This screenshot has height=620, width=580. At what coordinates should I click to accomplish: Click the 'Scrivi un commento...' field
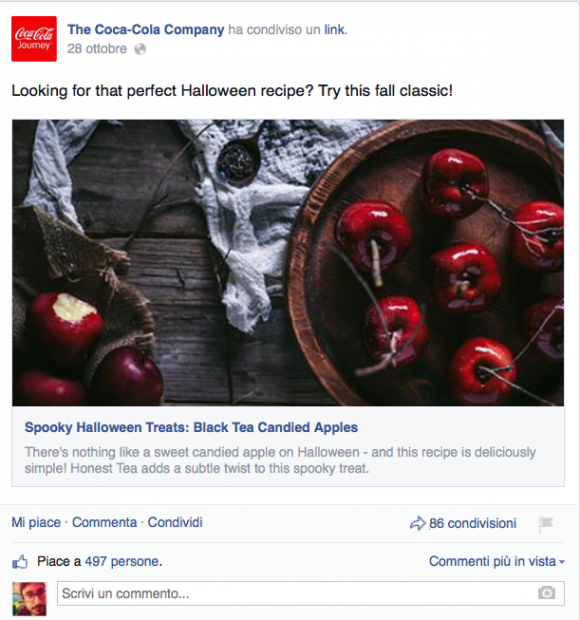311,593
